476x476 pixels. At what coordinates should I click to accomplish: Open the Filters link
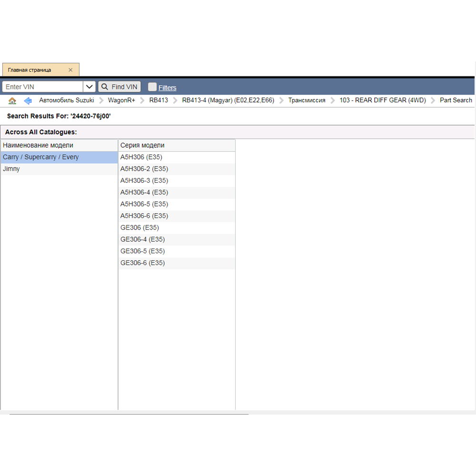tap(167, 88)
